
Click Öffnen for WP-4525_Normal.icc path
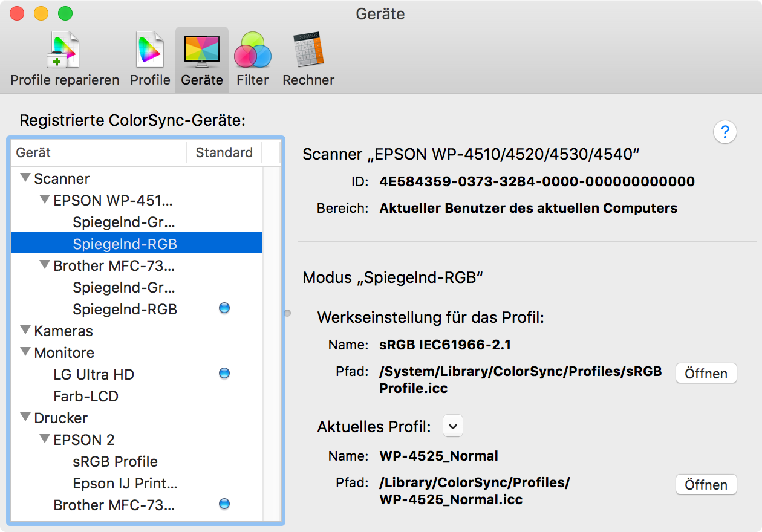click(x=706, y=485)
